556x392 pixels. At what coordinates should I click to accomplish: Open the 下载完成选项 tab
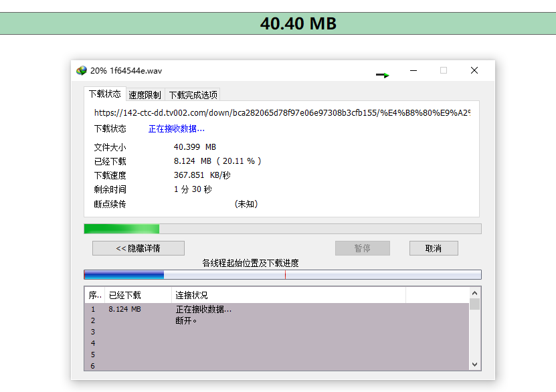tap(193, 95)
